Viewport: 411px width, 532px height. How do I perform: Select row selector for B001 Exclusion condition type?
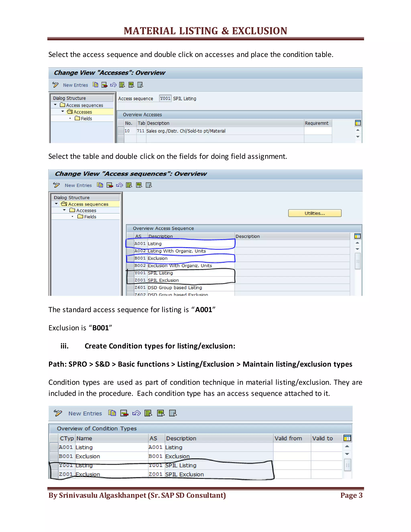click(54, 456)
